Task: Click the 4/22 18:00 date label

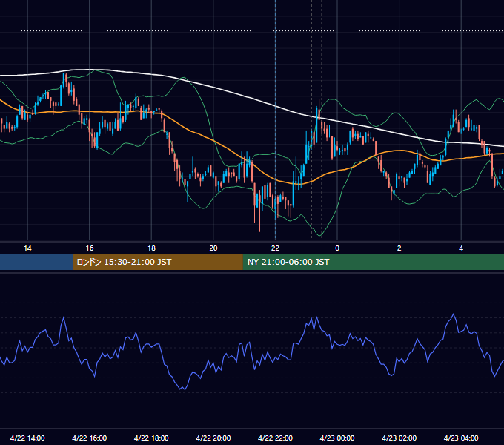Action: pyautogui.click(x=151, y=438)
